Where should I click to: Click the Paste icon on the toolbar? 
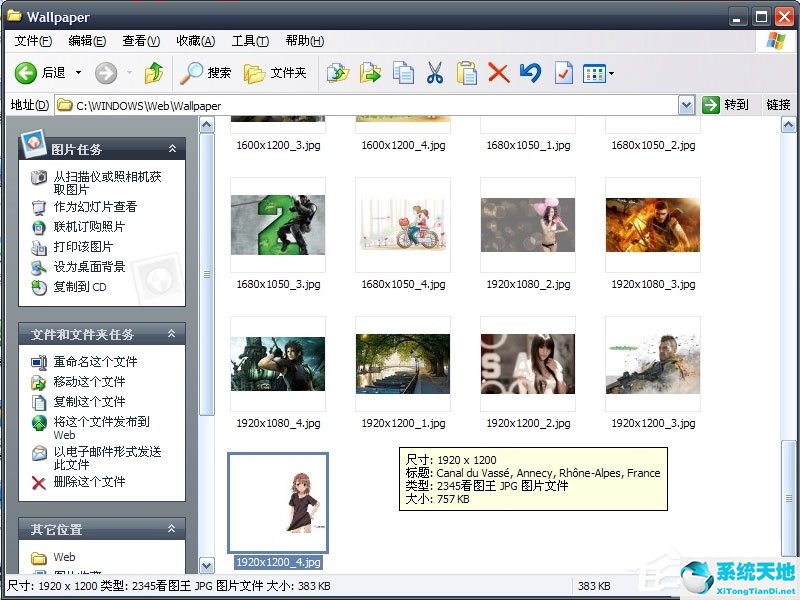pyautogui.click(x=466, y=73)
